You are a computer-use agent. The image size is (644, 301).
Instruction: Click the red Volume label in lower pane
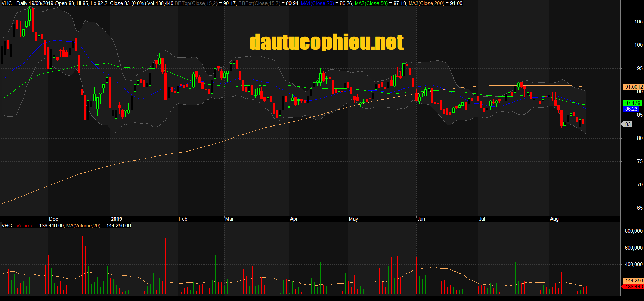(25, 226)
